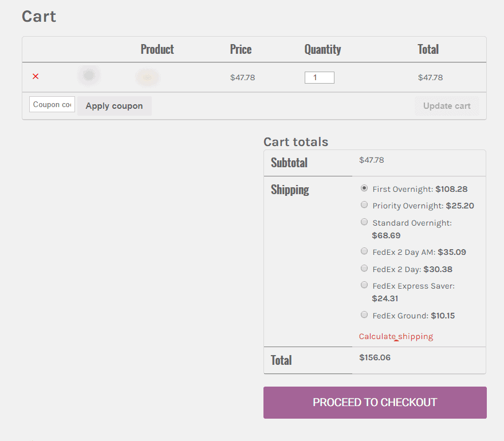This screenshot has height=441, width=504.
Task: Click the row total $47.78 in cart table
Action: click(430, 77)
